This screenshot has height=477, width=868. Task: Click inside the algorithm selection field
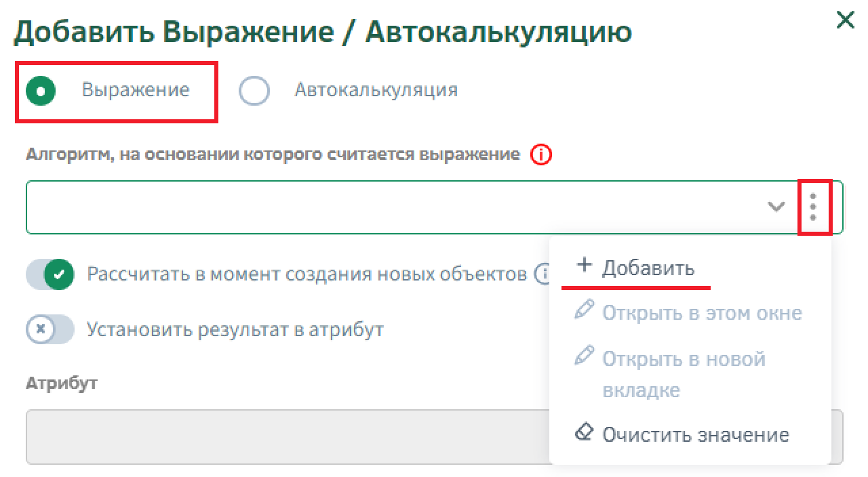click(393, 207)
